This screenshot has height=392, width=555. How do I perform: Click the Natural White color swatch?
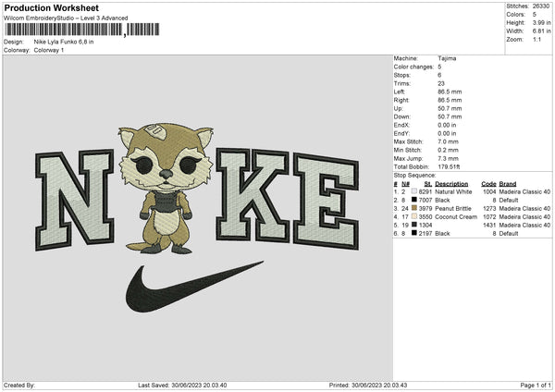(413, 191)
